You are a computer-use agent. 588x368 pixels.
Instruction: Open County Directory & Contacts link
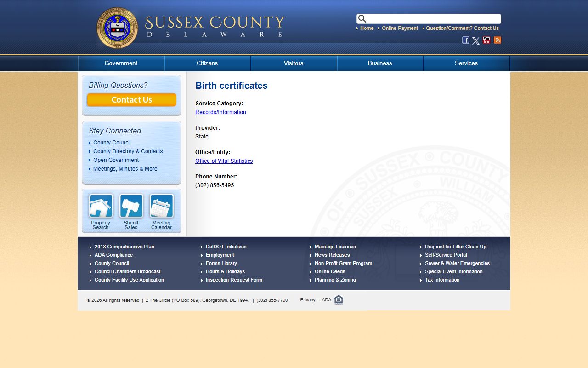coord(128,151)
